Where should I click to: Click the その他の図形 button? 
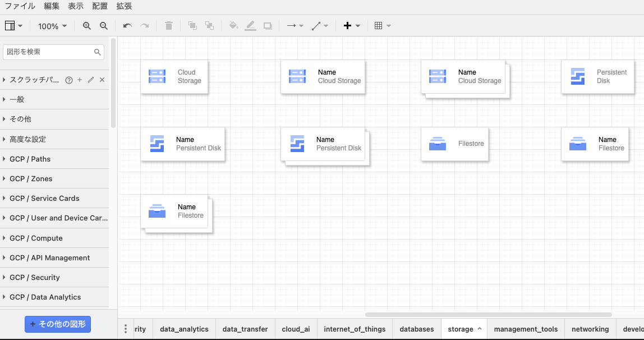point(58,324)
